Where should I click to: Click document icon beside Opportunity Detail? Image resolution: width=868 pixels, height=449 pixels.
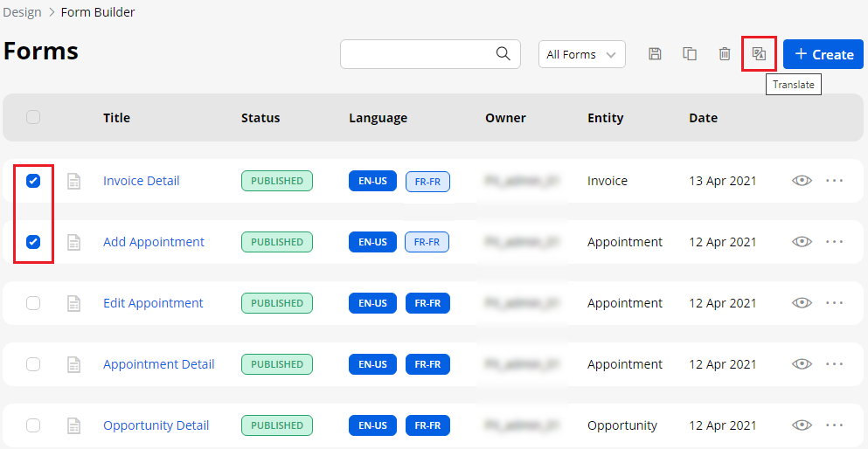pyautogui.click(x=74, y=425)
